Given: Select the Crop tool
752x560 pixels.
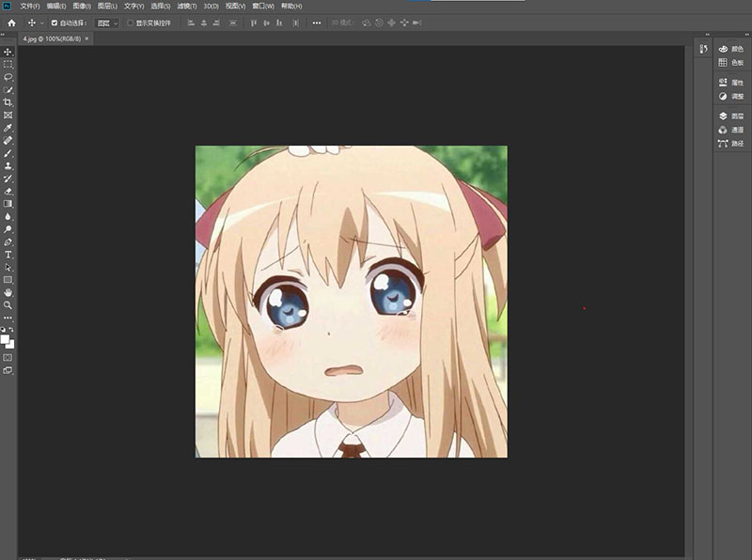Looking at the screenshot, I should [8, 102].
